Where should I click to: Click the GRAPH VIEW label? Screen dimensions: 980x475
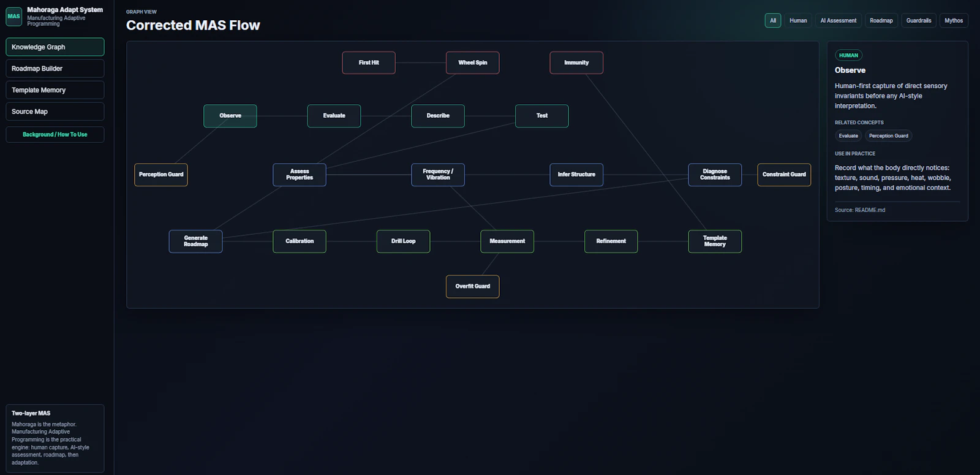point(141,12)
